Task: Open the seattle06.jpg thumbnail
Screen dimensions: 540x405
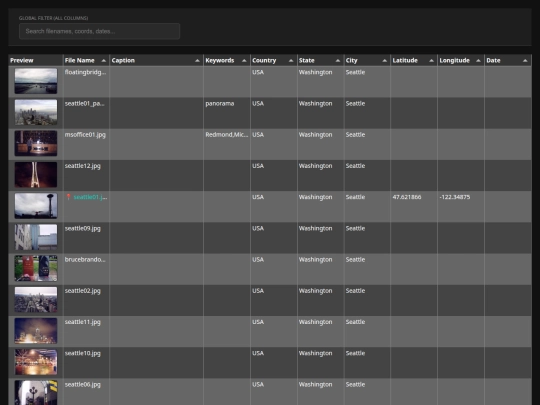Action: pyautogui.click(x=36, y=393)
